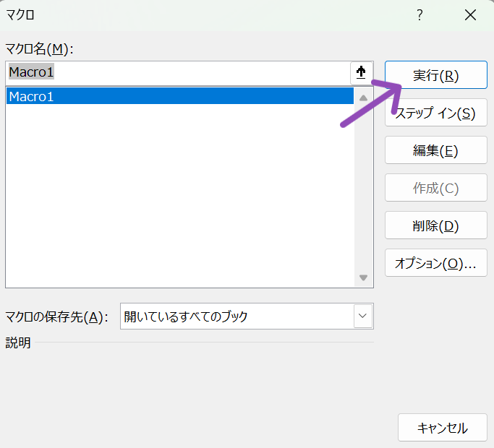The height and width of the screenshot is (448, 494).
Task: Click the greyed-out 作成(C) button
Action: pos(436,188)
